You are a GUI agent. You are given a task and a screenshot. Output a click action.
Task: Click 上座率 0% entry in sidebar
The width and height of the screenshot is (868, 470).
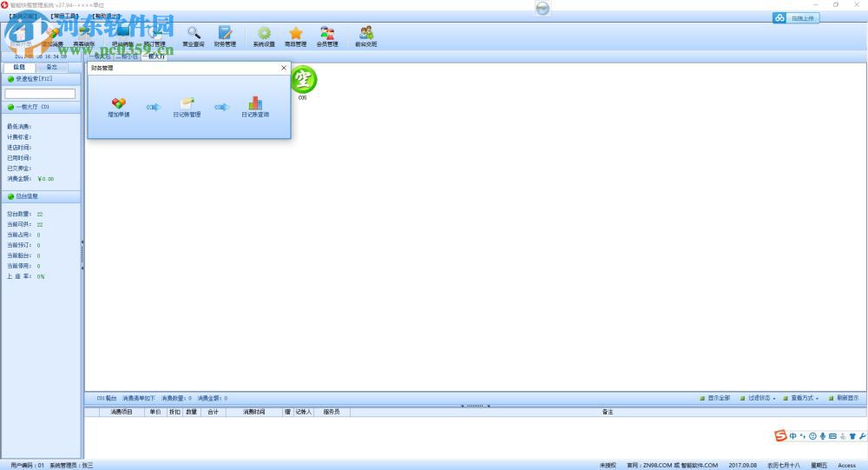point(25,276)
